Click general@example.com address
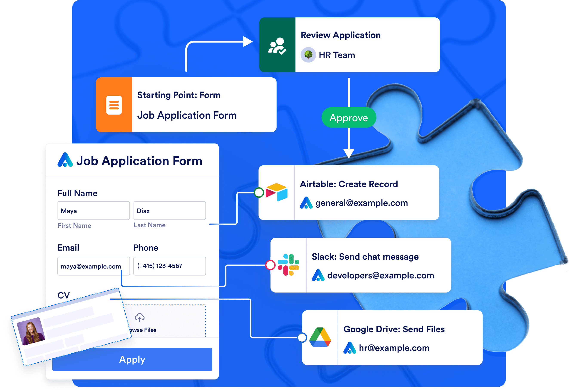 (361, 203)
